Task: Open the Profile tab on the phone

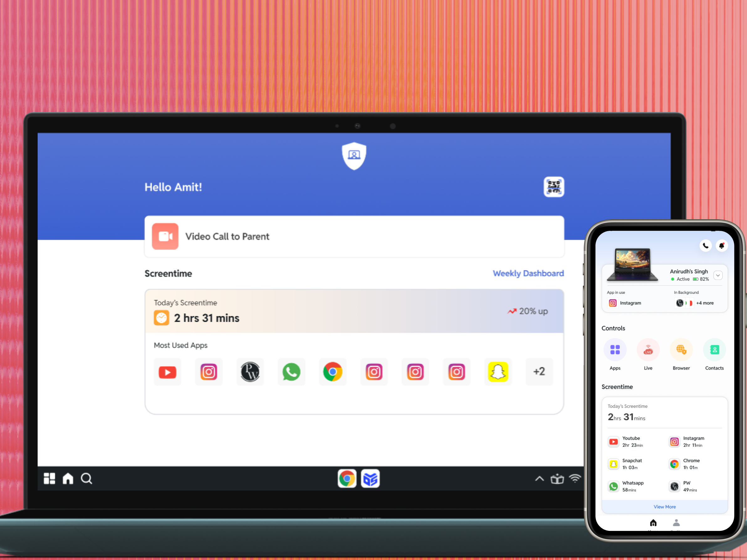Action: click(676, 523)
